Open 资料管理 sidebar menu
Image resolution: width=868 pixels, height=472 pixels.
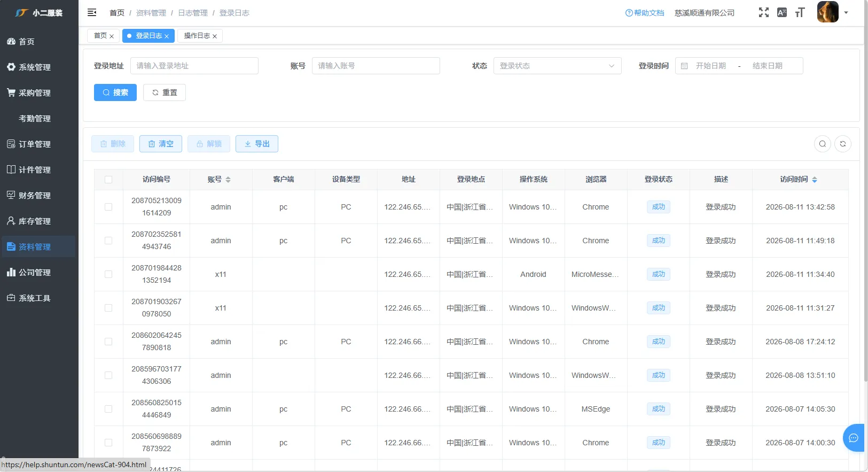click(39, 246)
